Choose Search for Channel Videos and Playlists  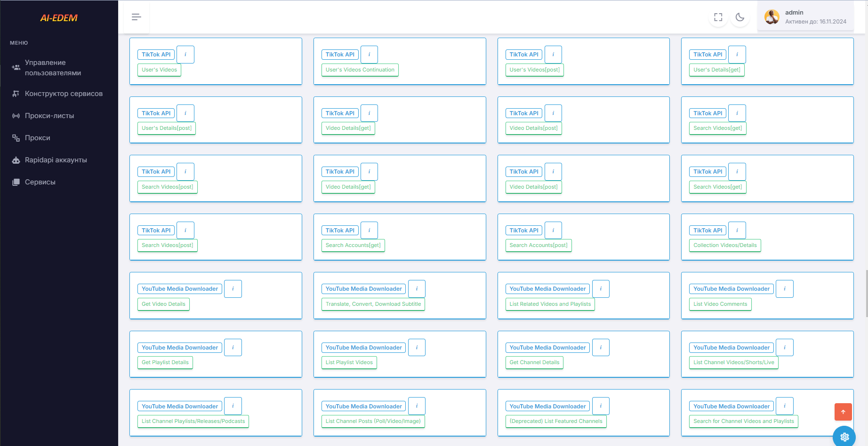744,421
